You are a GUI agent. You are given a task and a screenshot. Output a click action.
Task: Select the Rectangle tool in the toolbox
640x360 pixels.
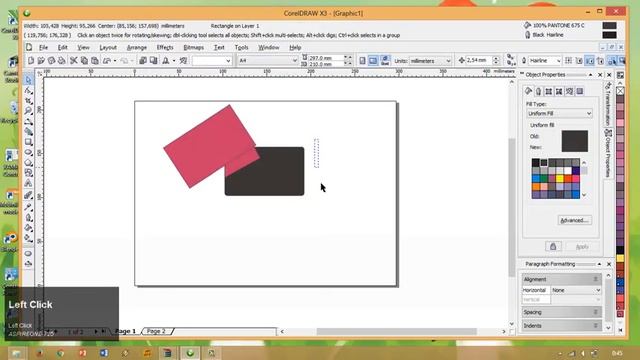pos(28,142)
